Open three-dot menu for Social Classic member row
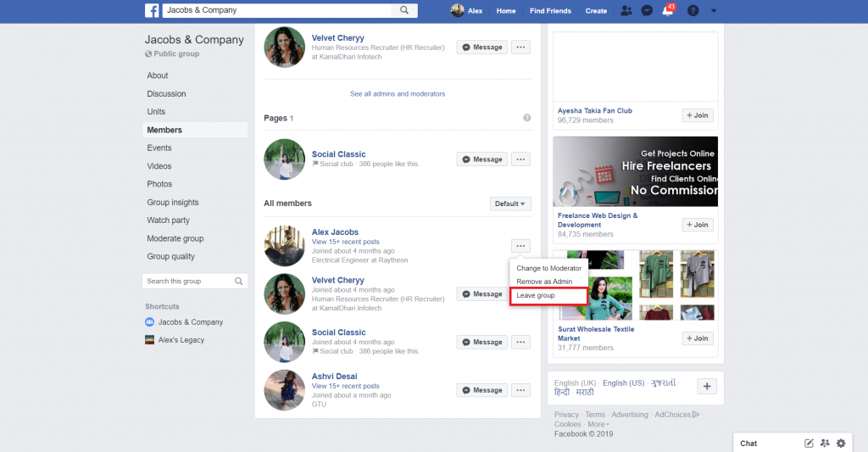This screenshot has width=868, height=452. pyautogui.click(x=520, y=343)
